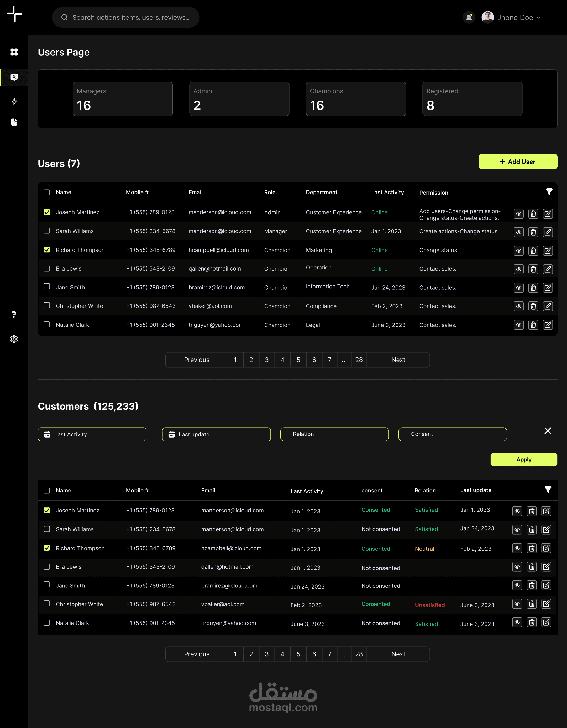This screenshot has width=567, height=728.
Task: Open the document reports sidebar icon
Action: point(14,122)
